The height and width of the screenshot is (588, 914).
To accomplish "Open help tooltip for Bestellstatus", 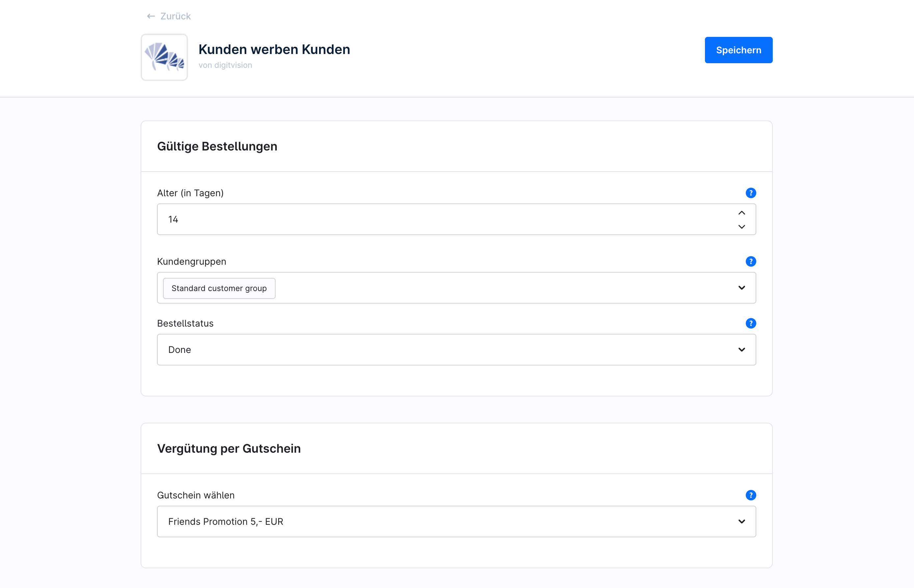I will (751, 323).
